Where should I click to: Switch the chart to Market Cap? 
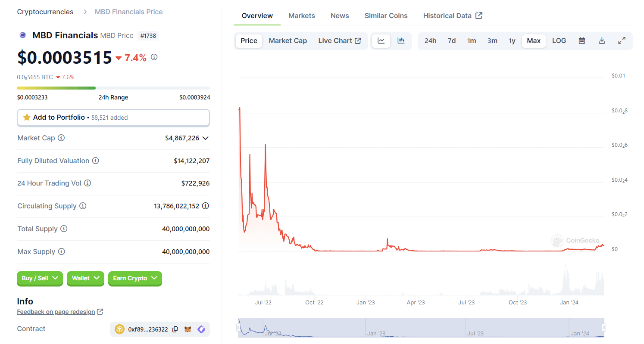point(288,41)
